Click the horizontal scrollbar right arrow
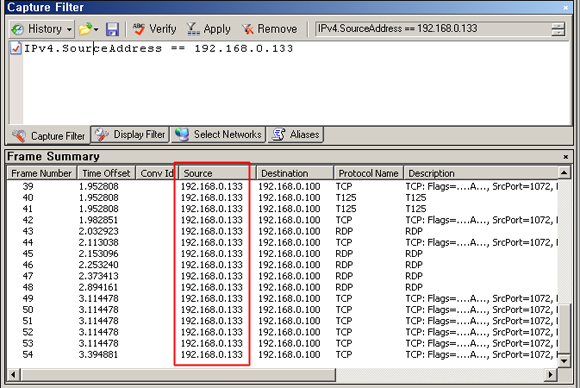Viewport: 580px width, 388px height. pos(550,375)
